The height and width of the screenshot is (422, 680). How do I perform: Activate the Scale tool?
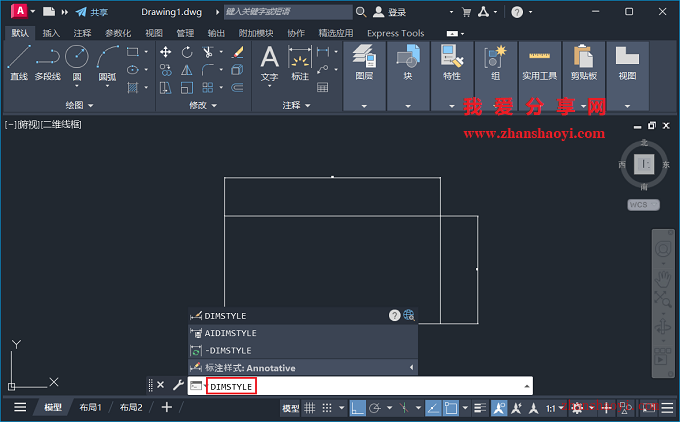tap(187, 88)
